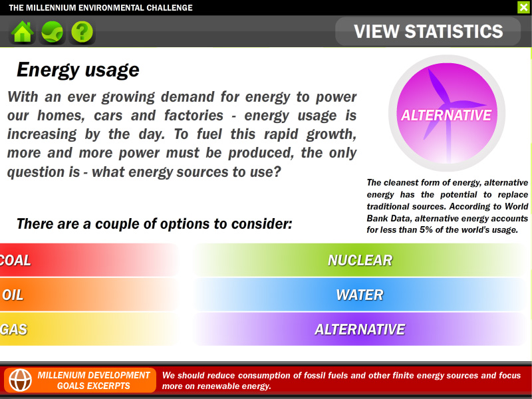Image resolution: width=532 pixels, height=399 pixels.
Task: Select the yellow GAS energy option
Action: tap(89, 329)
